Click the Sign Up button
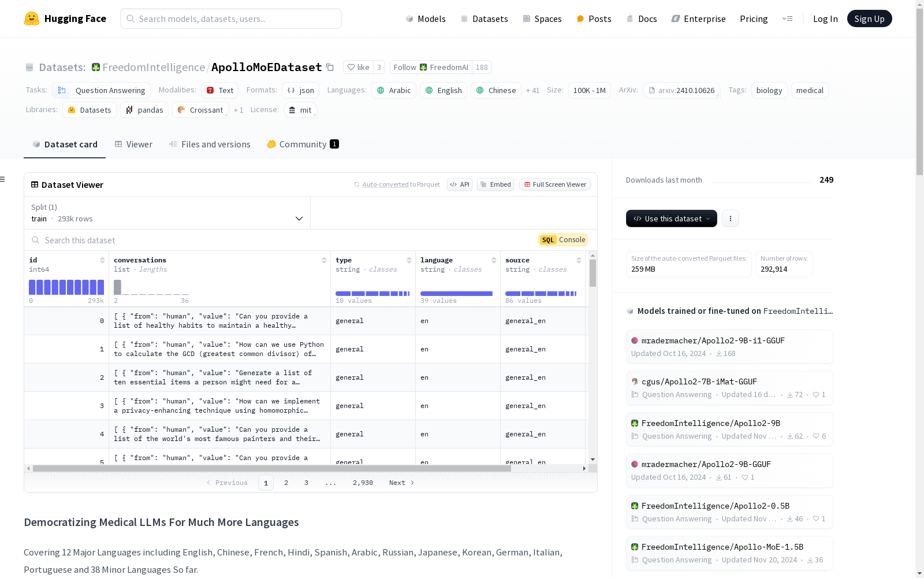The image size is (924, 578). [x=869, y=18]
